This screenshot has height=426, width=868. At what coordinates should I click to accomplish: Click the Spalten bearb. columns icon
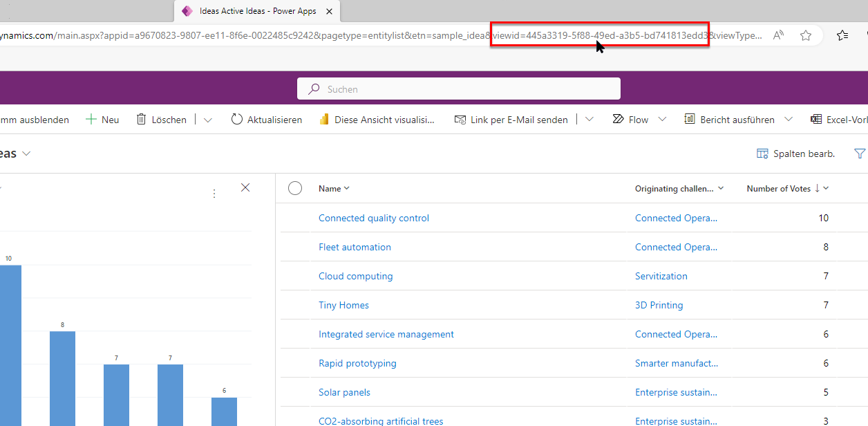tap(763, 154)
